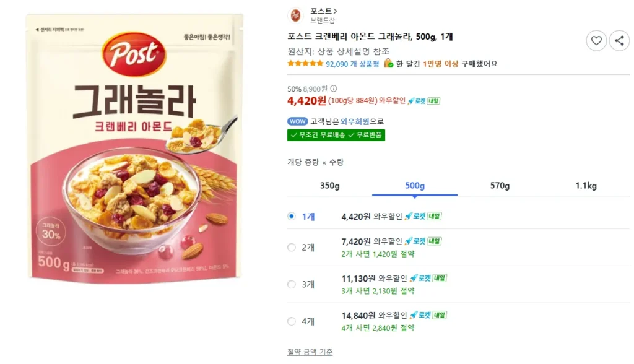634x364 pixels.
Task: Click the 절약 금액 기준 link
Action: click(x=310, y=350)
